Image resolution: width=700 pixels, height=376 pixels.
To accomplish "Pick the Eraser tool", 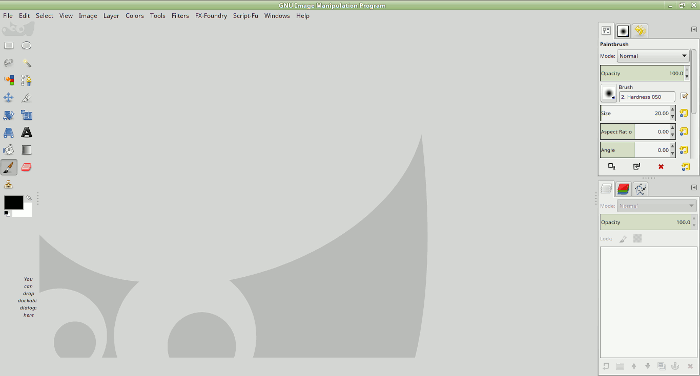I will pyautogui.click(x=26, y=167).
